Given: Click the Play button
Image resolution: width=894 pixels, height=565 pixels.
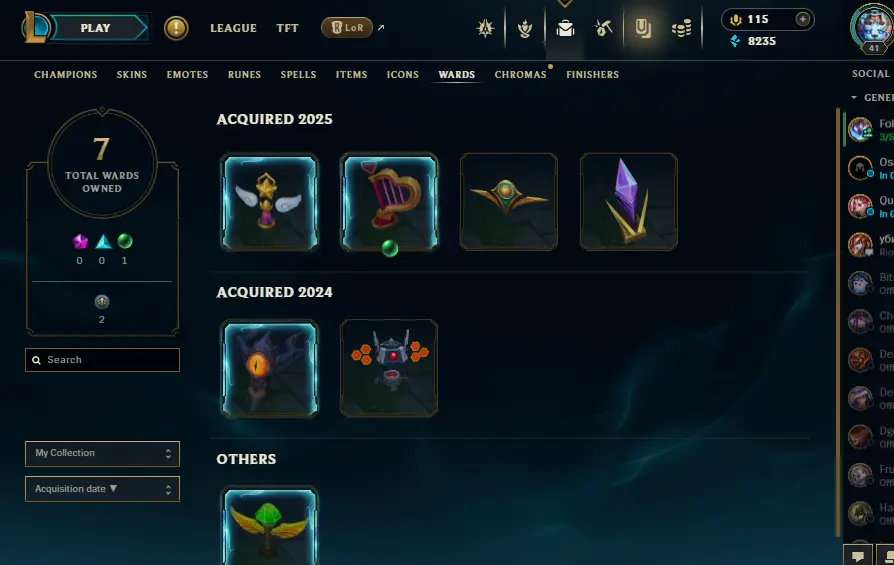Looking at the screenshot, I should (95, 28).
